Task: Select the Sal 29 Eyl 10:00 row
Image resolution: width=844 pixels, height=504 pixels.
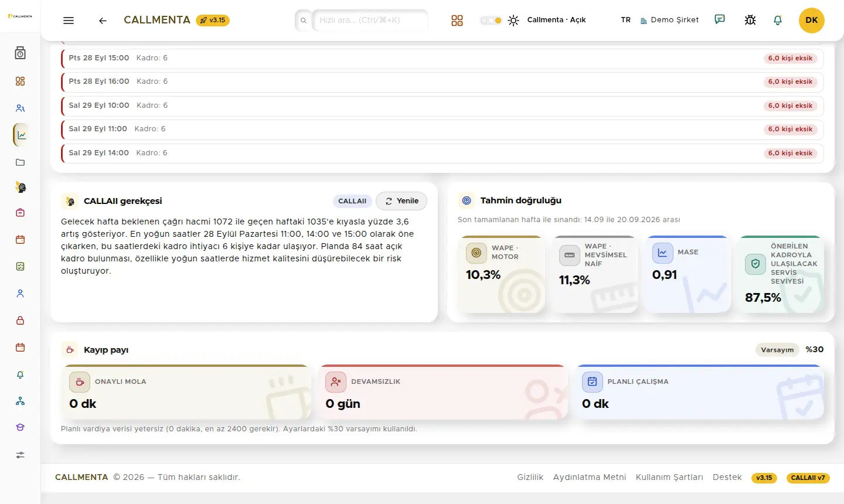Action: coord(443,106)
